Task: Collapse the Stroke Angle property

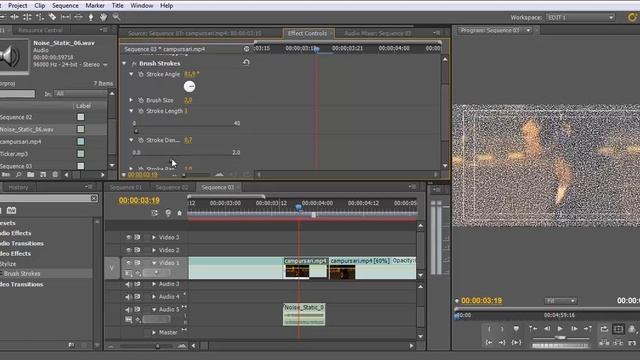Action: (131, 74)
